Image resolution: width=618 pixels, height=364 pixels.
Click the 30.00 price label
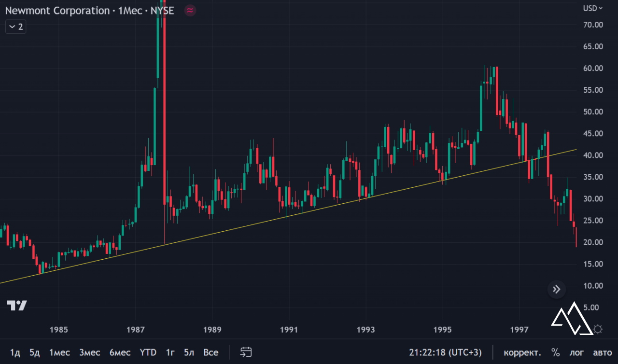[x=593, y=198]
